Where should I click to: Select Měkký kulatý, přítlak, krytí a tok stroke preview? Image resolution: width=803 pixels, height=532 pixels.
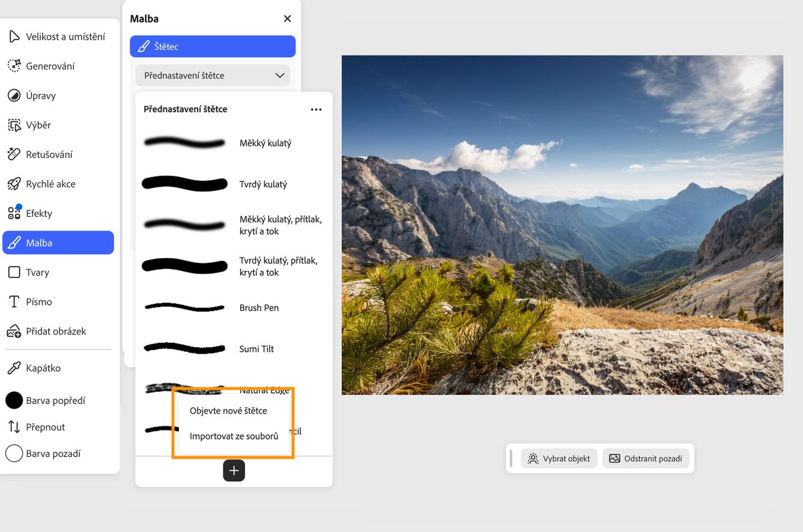click(x=184, y=225)
